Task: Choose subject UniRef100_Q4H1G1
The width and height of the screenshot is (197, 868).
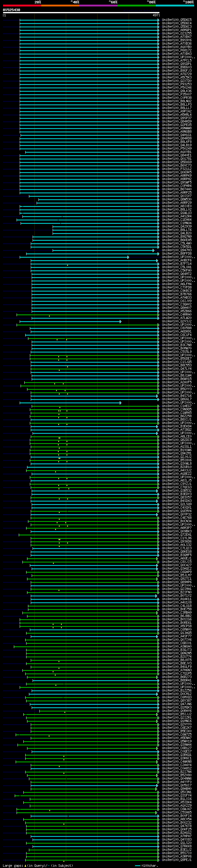Action: (177, 135)
